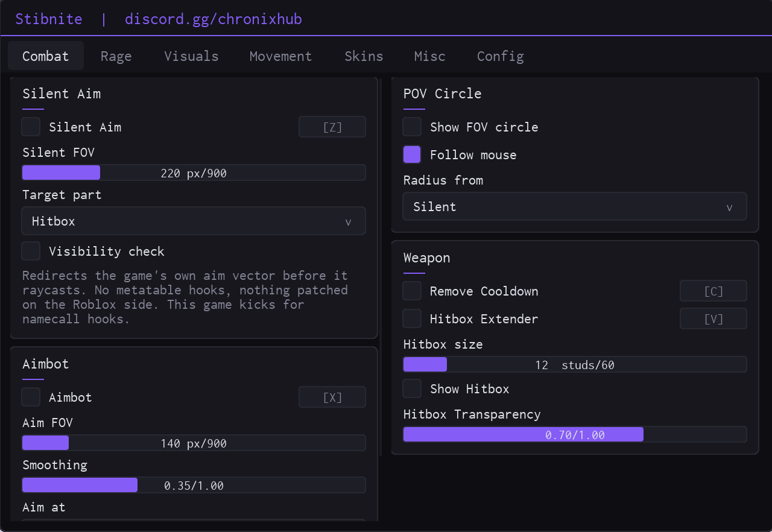The width and height of the screenshot is (772, 532).
Task: Open the Rage tab
Action: [116, 56]
